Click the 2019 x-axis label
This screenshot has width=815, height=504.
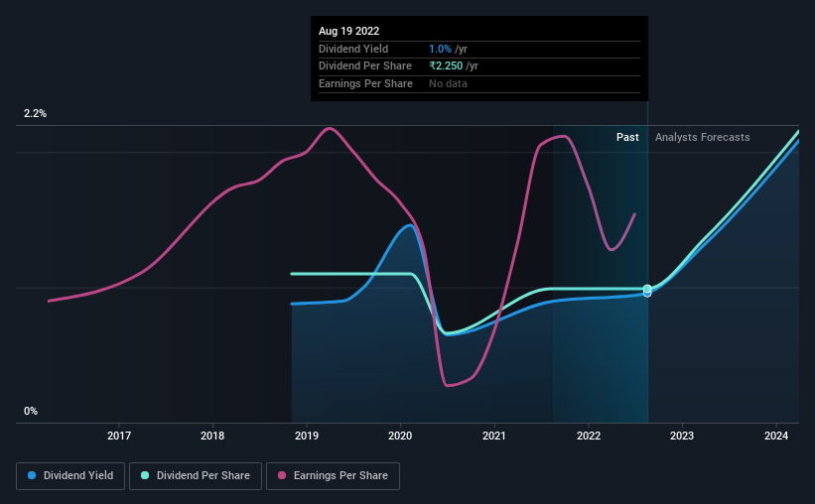click(x=307, y=436)
